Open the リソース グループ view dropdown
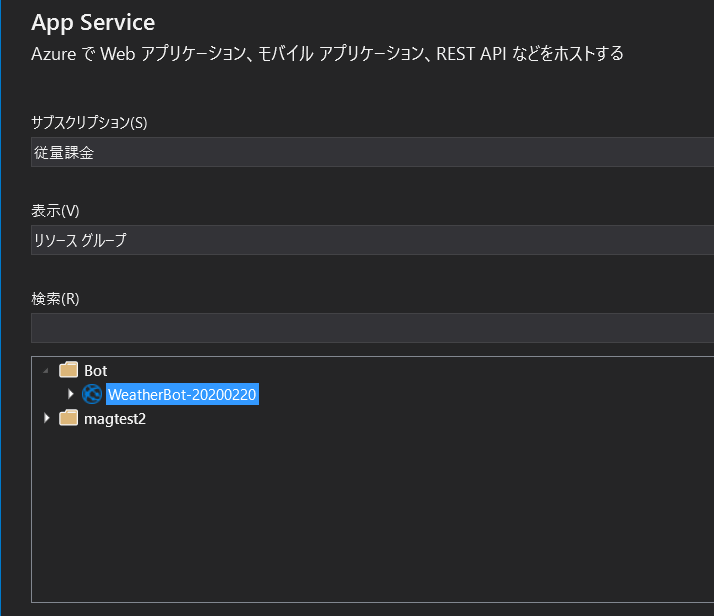This screenshot has width=714, height=616. tap(372, 240)
